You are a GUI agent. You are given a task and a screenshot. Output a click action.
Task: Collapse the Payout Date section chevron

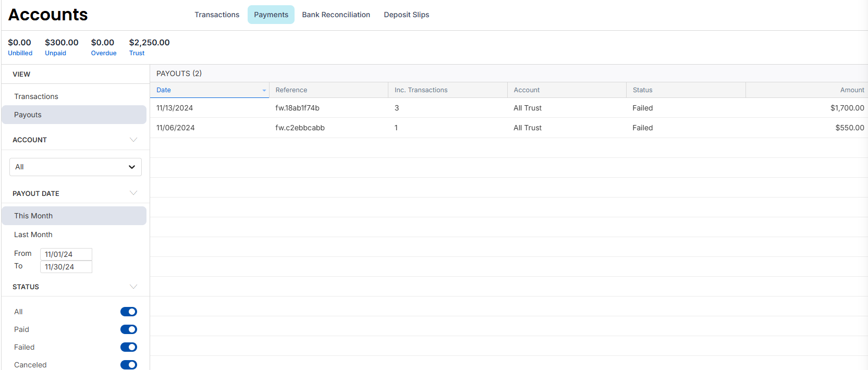[x=133, y=193]
